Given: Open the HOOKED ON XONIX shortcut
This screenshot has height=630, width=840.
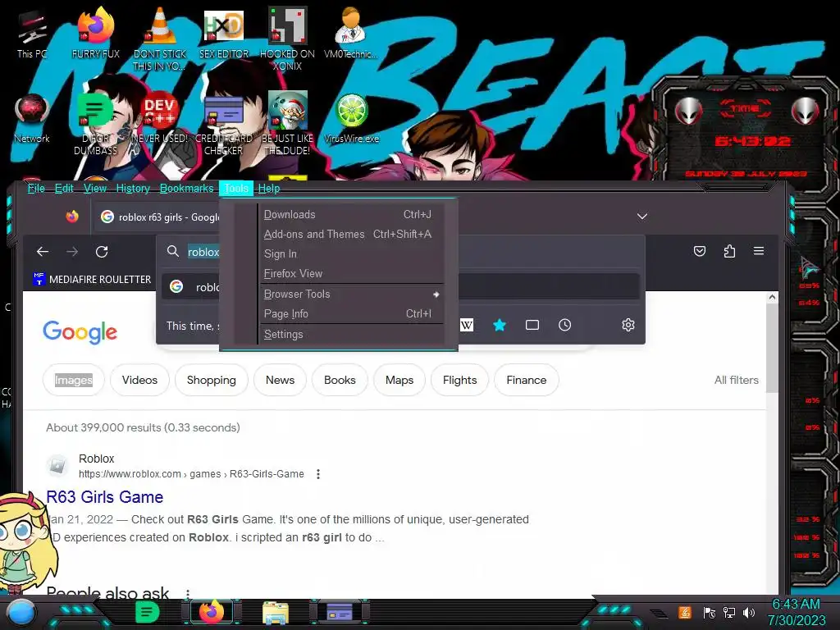Looking at the screenshot, I should point(287,39).
